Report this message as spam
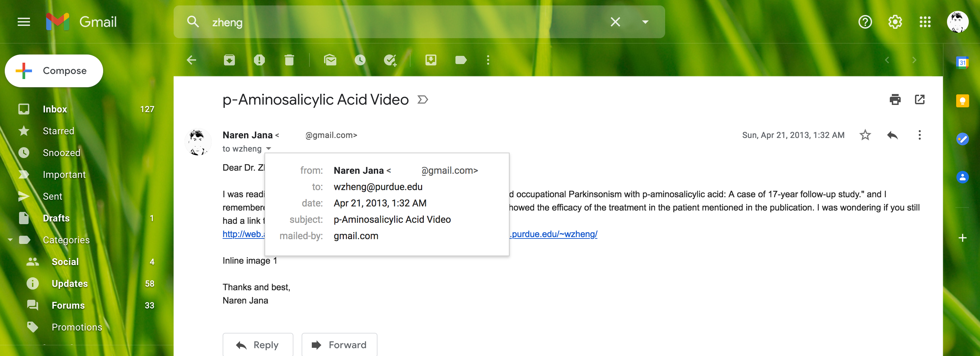980x356 pixels. click(x=259, y=60)
